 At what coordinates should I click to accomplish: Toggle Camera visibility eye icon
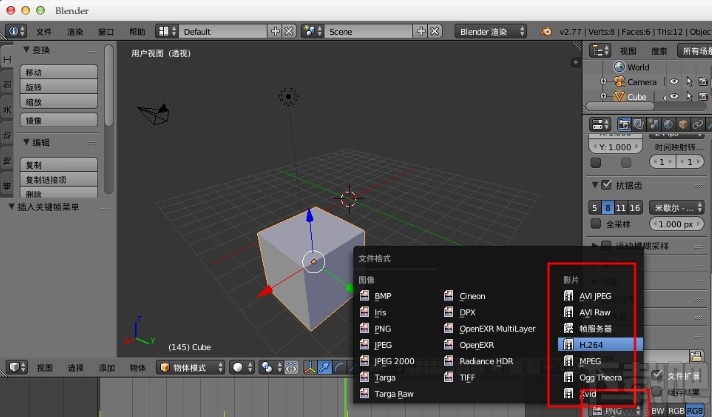pyautogui.click(x=674, y=82)
